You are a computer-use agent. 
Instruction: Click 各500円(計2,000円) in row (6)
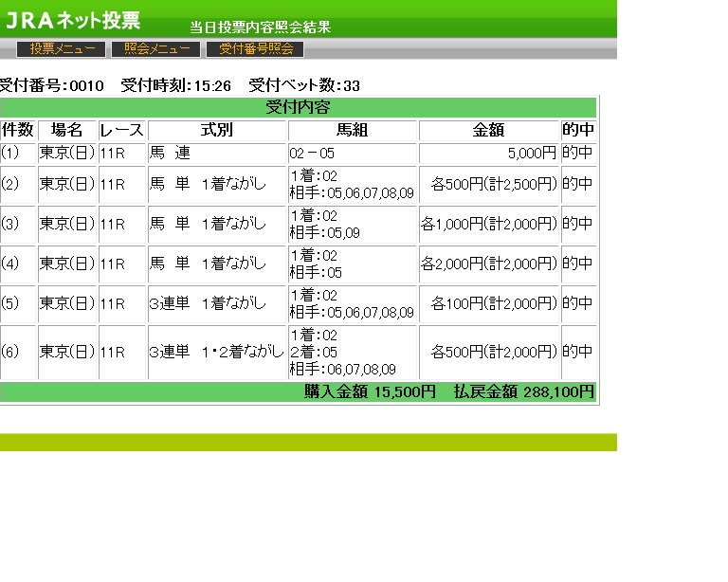point(494,353)
